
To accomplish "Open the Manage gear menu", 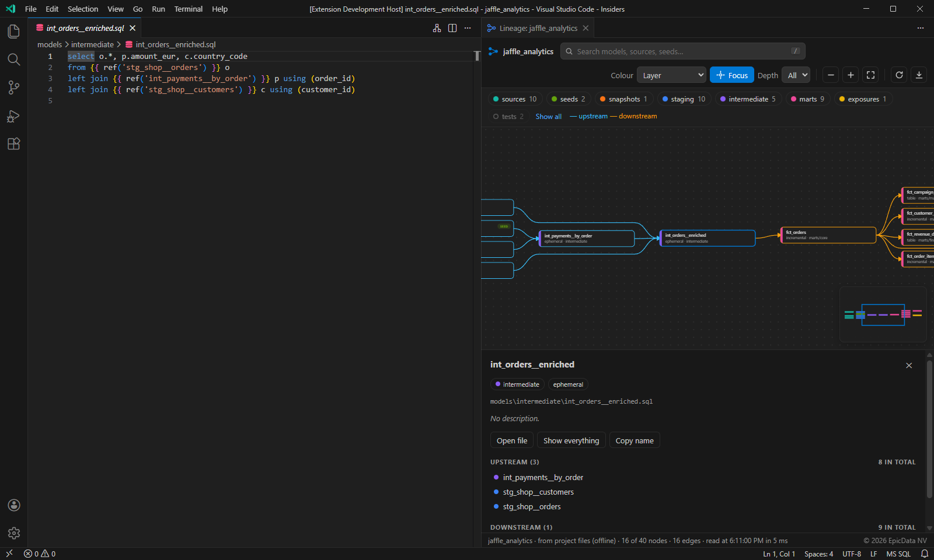I will tap(13, 533).
